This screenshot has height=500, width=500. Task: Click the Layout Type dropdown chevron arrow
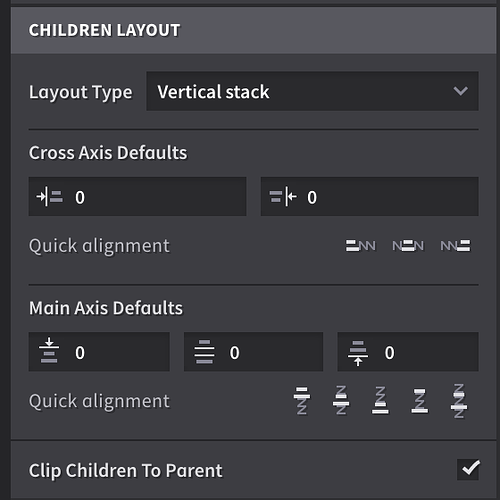tap(461, 91)
